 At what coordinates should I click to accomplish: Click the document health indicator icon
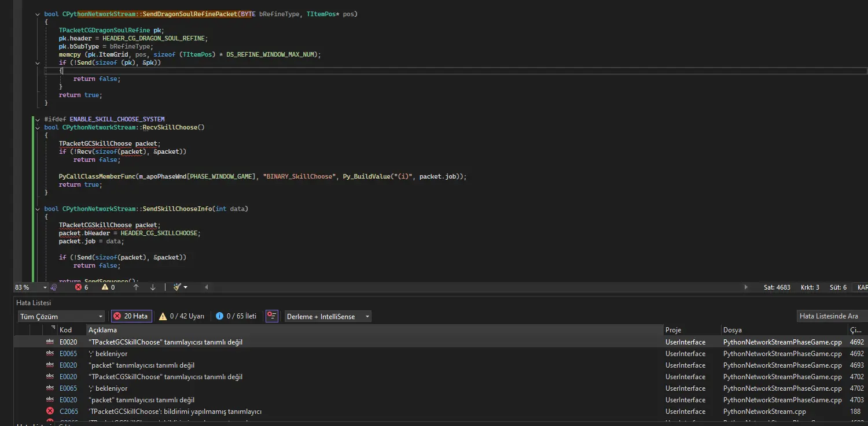point(54,287)
